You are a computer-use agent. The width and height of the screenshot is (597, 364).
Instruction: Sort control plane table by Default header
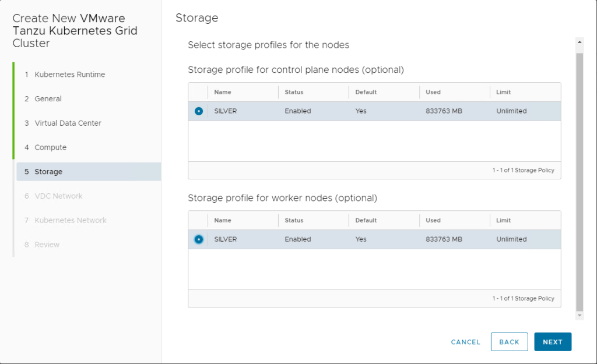366,92
